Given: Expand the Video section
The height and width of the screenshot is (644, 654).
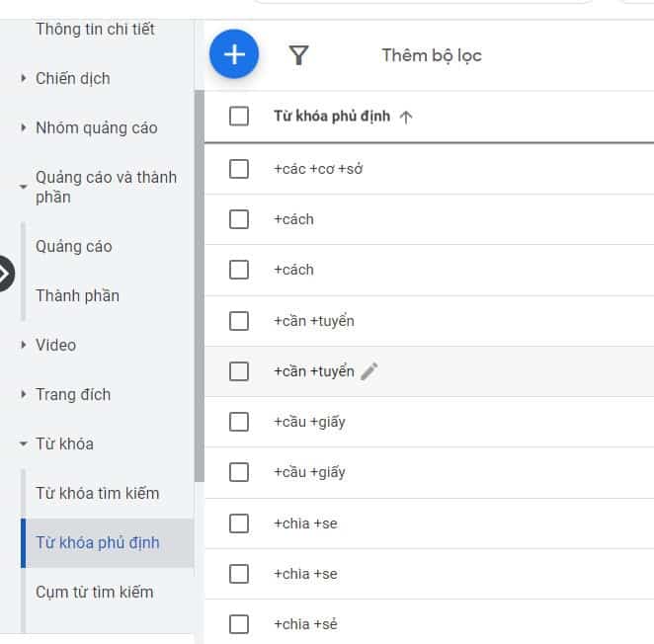Looking at the screenshot, I should coord(24,345).
